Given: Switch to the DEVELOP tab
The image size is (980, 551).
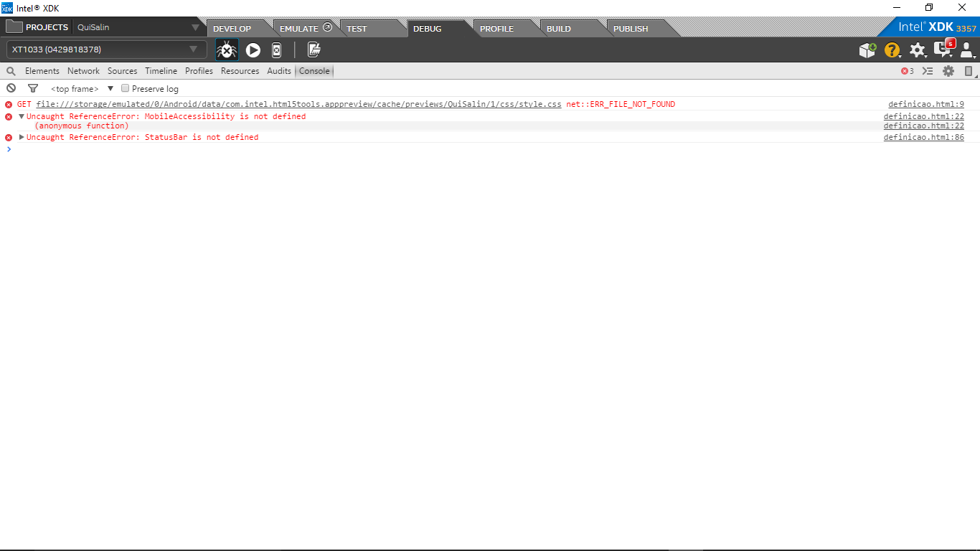Looking at the screenshot, I should click(x=232, y=29).
